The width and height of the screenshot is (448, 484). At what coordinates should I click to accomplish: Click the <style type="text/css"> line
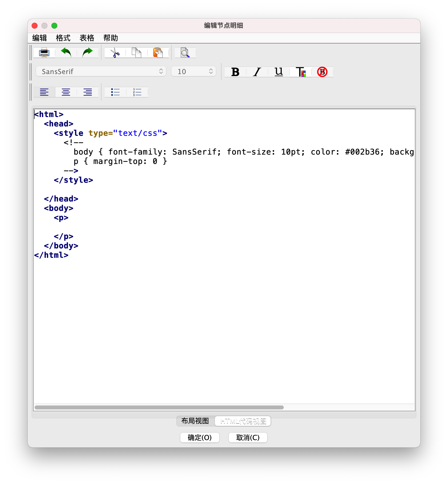click(x=110, y=133)
